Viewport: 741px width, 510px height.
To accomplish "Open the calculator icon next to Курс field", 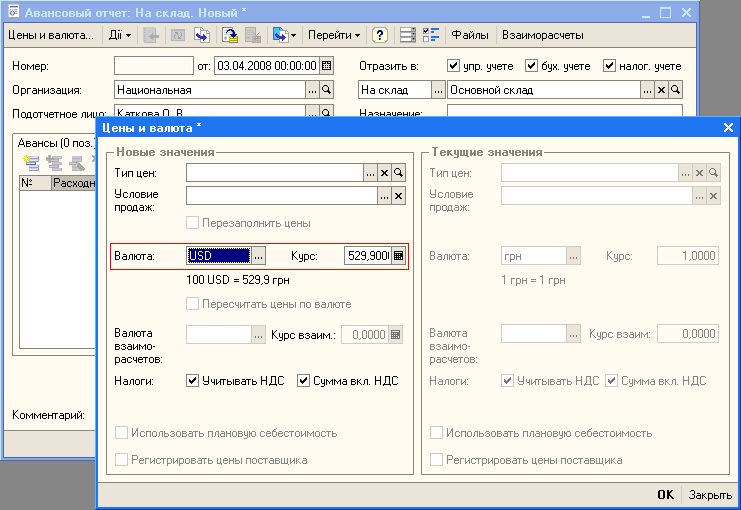I will pyautogui.click(x=398, y=255).
